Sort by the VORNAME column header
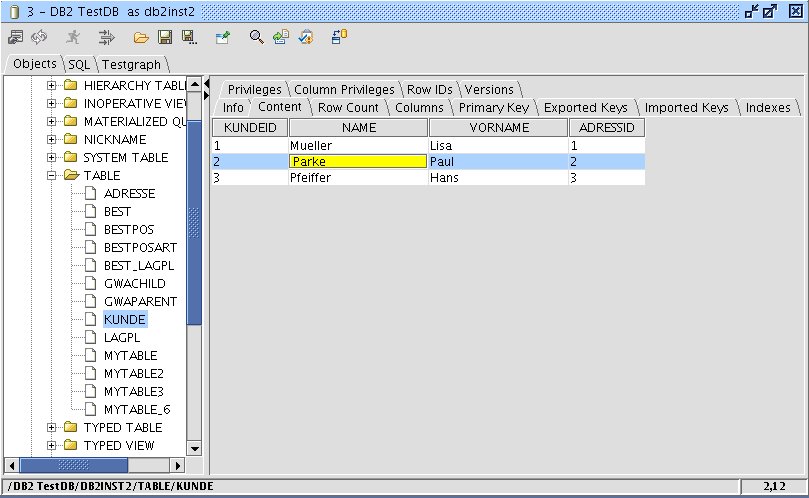809x498 pixels. 499,127
